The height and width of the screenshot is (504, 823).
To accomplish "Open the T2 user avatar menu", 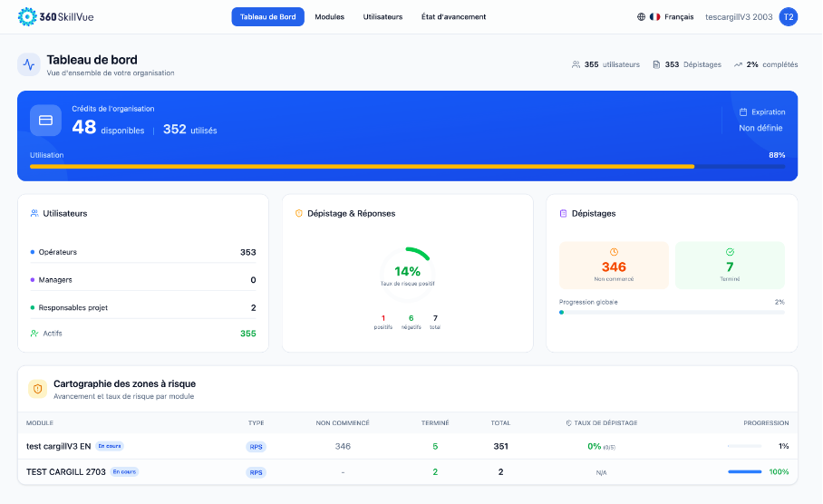I will 788,16.
